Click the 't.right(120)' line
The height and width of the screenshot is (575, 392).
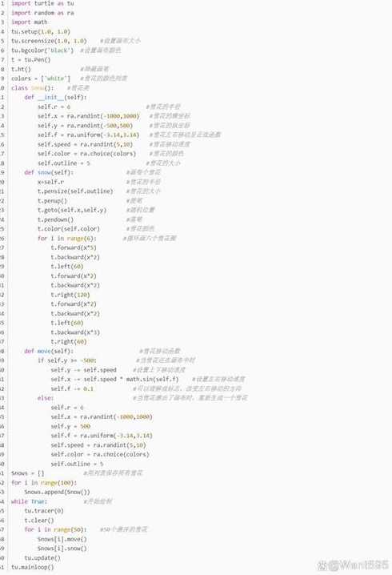70,295
